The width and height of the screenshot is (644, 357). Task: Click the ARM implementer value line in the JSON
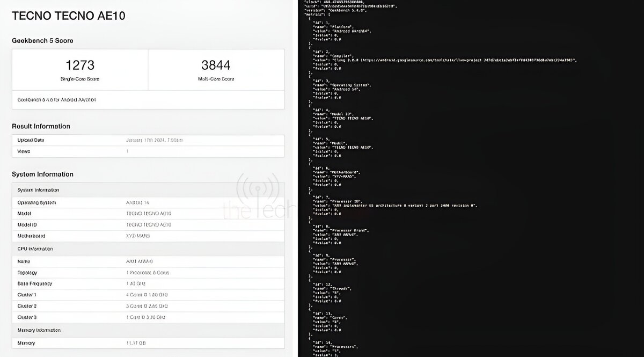tap(396, 206)
